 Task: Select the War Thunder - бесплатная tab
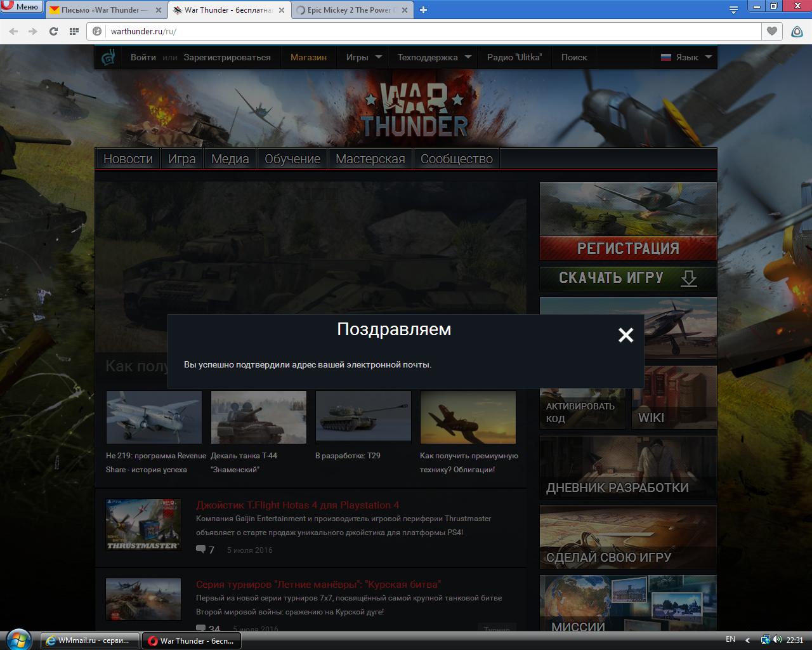point(230,10)
